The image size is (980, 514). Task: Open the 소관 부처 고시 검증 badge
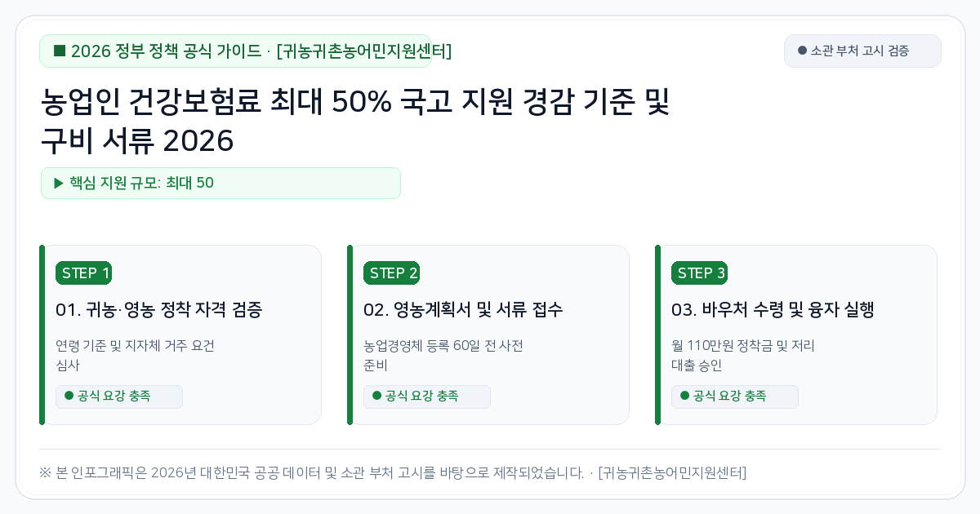(862, 51)
